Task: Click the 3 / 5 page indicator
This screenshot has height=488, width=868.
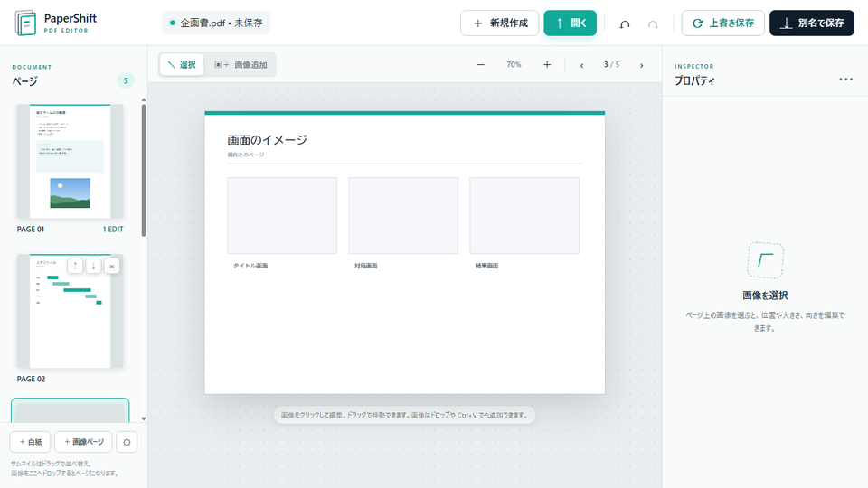Action: point(612,65)
